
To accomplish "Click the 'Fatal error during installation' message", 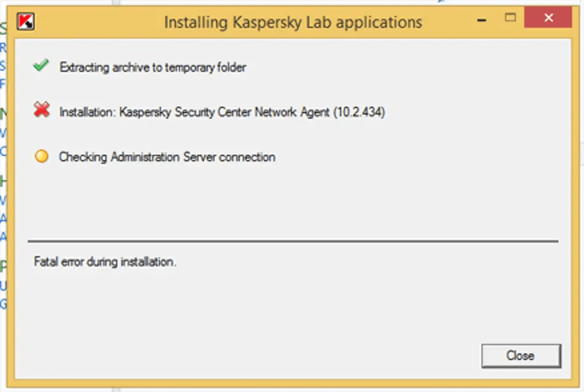I will click(x=105, y=262).
